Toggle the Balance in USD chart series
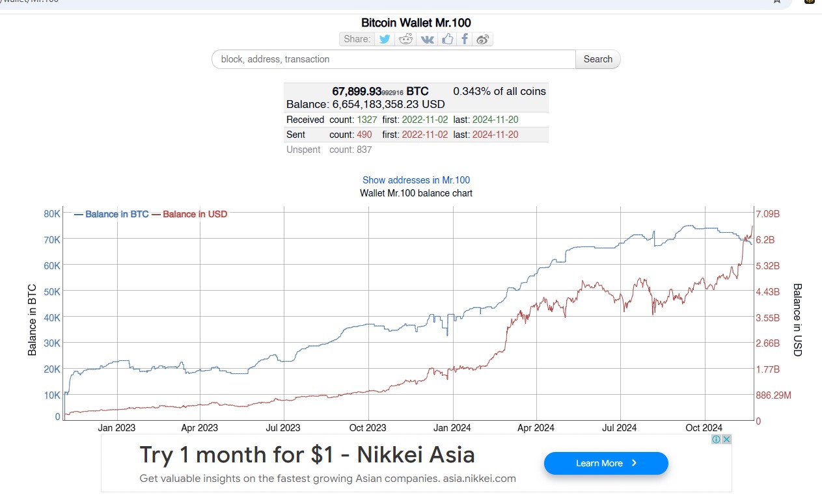This screenshot has height=504, width=822. [x=189, y=214]
